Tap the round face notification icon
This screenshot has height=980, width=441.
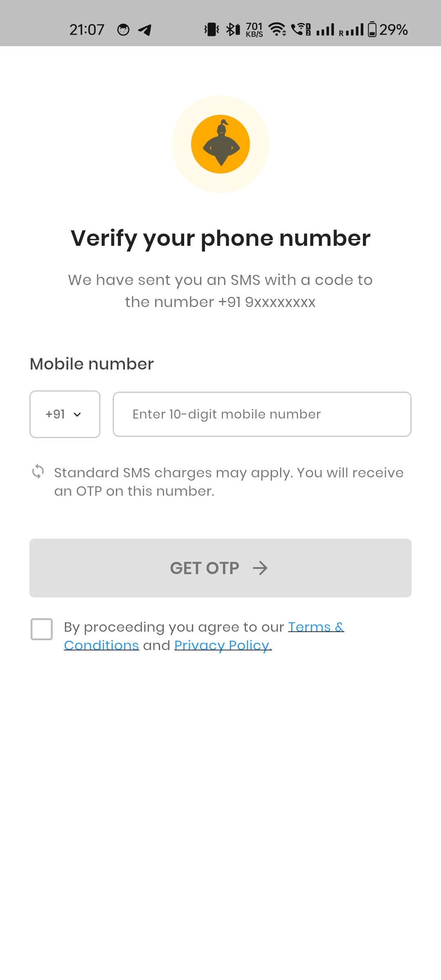[123, 30]
